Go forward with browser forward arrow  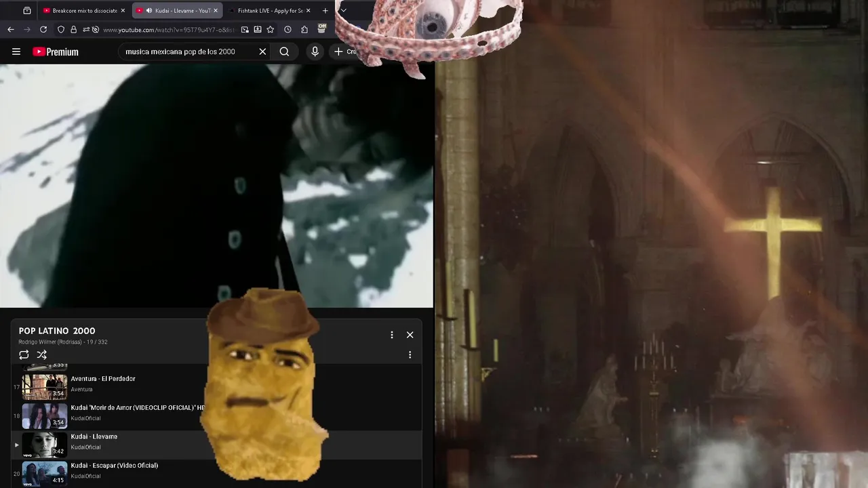coord(27,30)
